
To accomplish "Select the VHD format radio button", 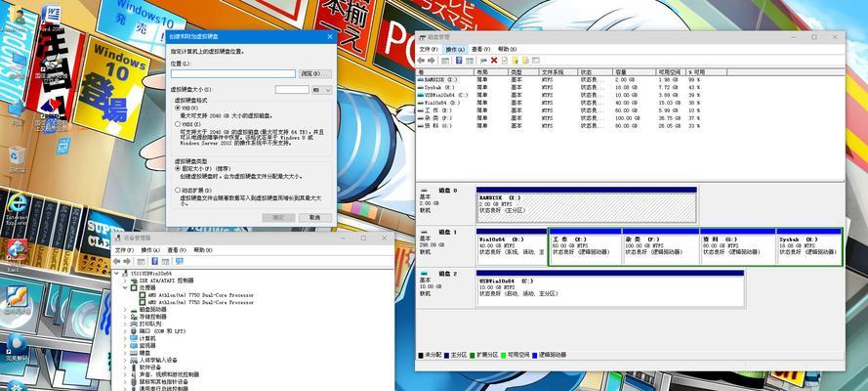I will pos(177,108).
